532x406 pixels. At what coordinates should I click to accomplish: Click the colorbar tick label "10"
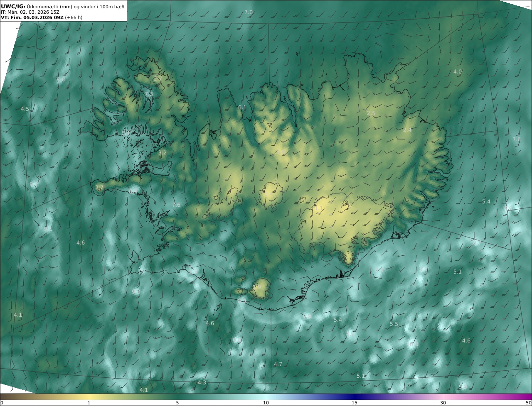click(266, 403)
